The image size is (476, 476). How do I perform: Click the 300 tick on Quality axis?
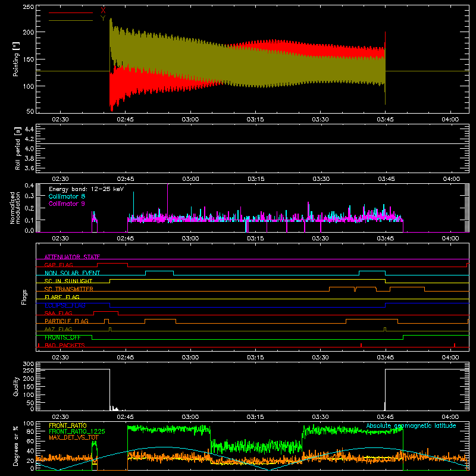click(x=28, y=364)
